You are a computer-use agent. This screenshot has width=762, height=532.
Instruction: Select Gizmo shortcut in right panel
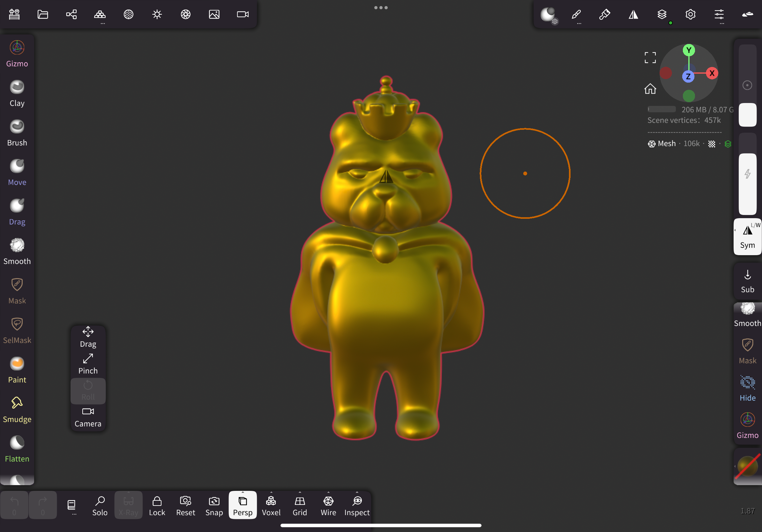tap(747, 426)
